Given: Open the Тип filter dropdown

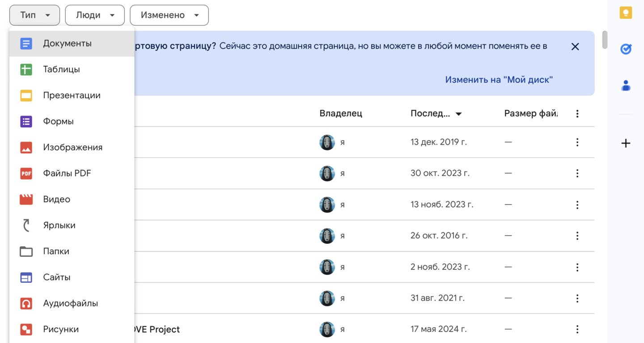Looking at the screenshot, I should [34, 15].
